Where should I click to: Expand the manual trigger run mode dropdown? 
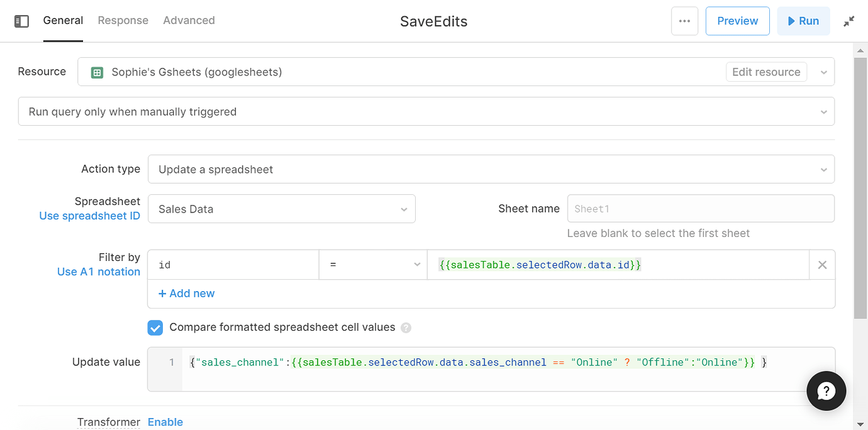(x=426, y=112)
